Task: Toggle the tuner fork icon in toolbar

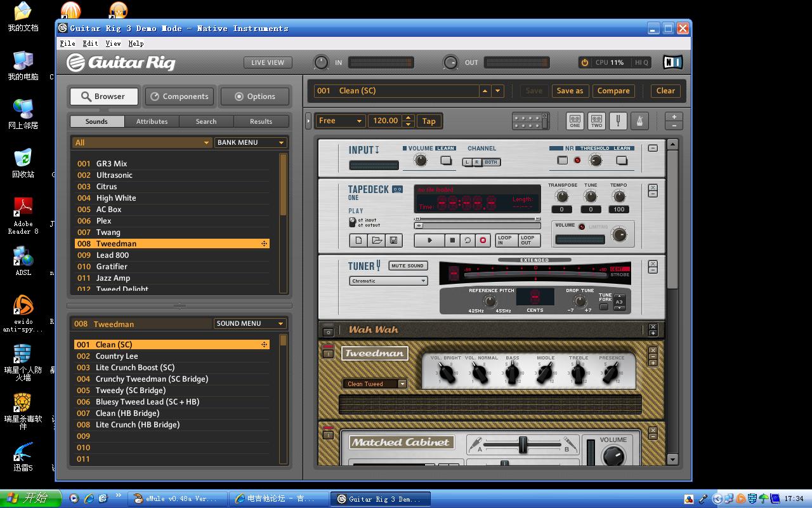Action: 618,121
